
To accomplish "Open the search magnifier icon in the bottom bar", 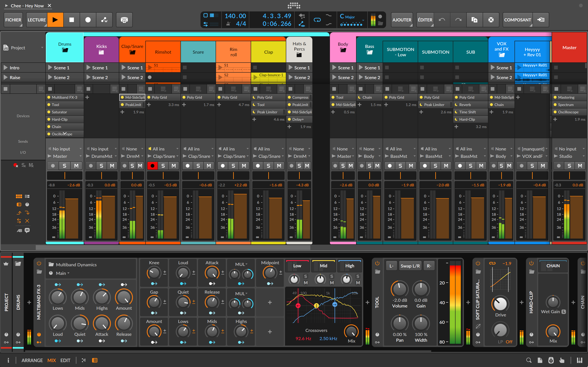I will 529,360.
